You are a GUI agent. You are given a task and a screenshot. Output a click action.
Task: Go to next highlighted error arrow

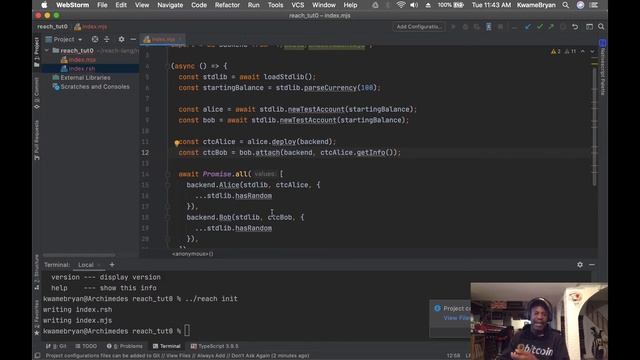point(592,51)
